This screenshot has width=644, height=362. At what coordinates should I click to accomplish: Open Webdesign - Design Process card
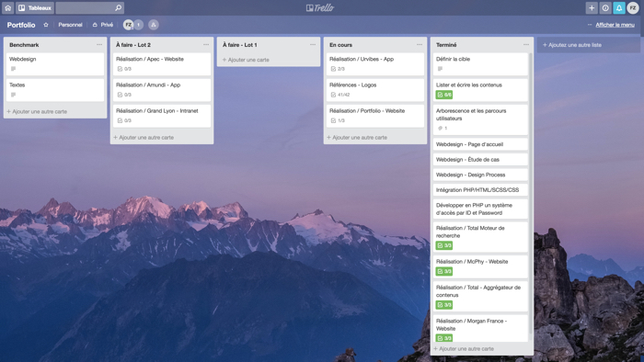pyautogui.click(x=480, y=175)
